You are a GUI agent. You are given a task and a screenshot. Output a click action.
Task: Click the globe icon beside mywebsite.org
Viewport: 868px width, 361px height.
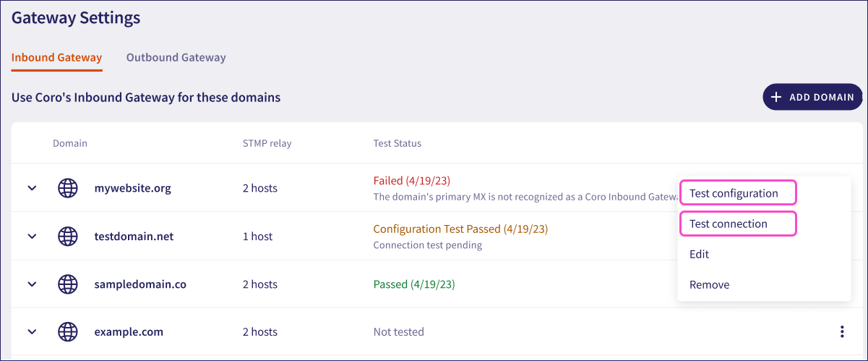[67, 188]
